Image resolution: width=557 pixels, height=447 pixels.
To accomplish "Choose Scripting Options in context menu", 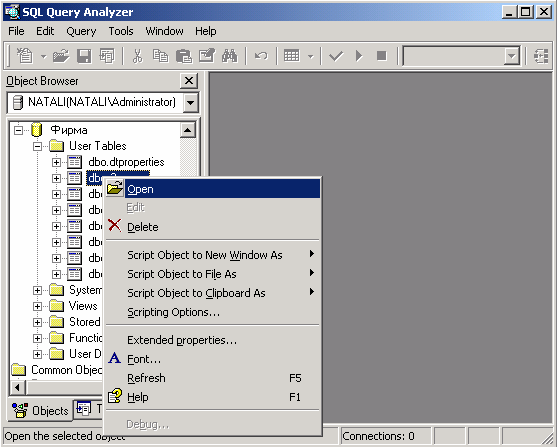I will click(213, 312).
